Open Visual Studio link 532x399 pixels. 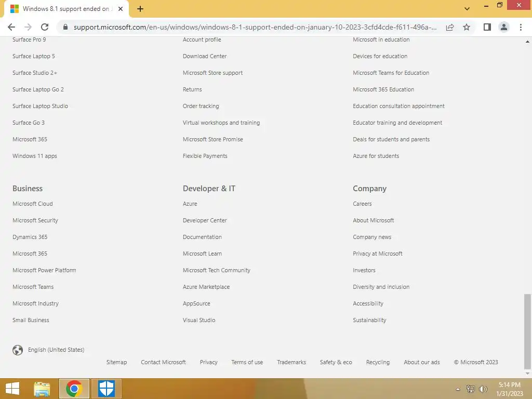(199, 320)
